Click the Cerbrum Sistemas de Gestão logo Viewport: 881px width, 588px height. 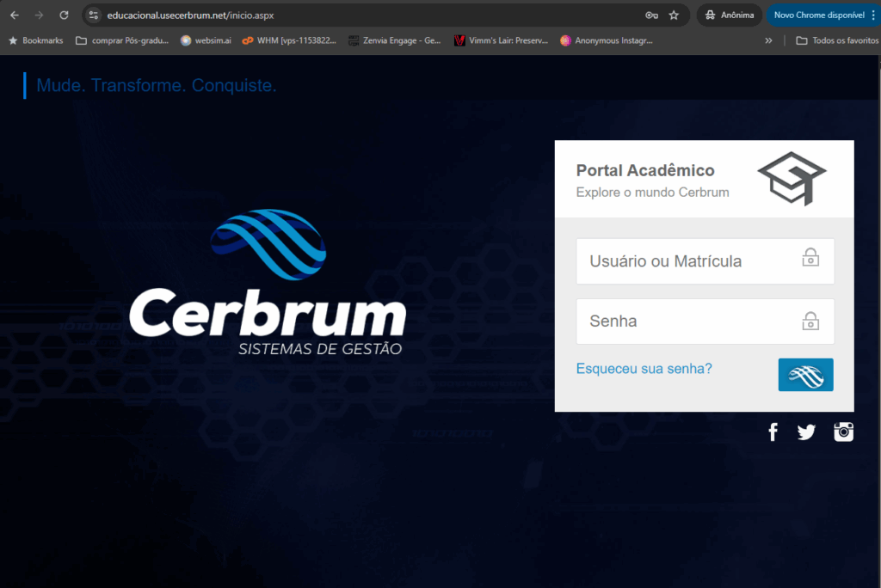(x=268, y=283)
